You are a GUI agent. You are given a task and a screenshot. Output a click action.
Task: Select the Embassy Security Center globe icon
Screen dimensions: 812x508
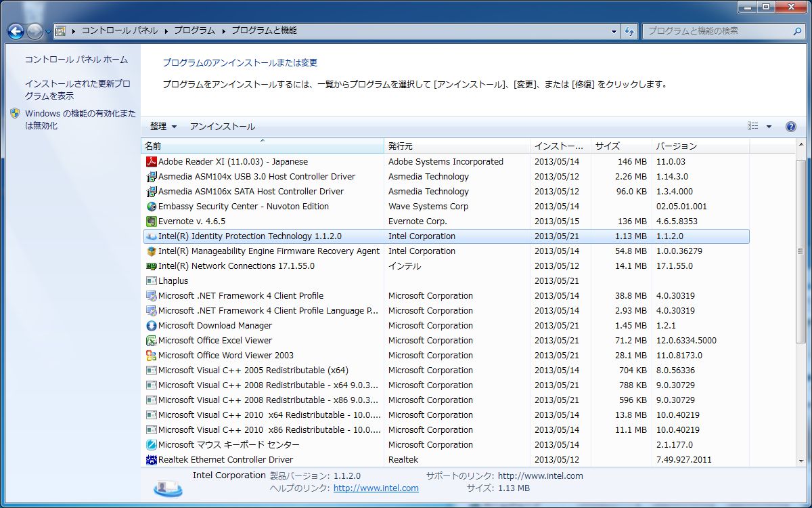[x=152, y=207]
